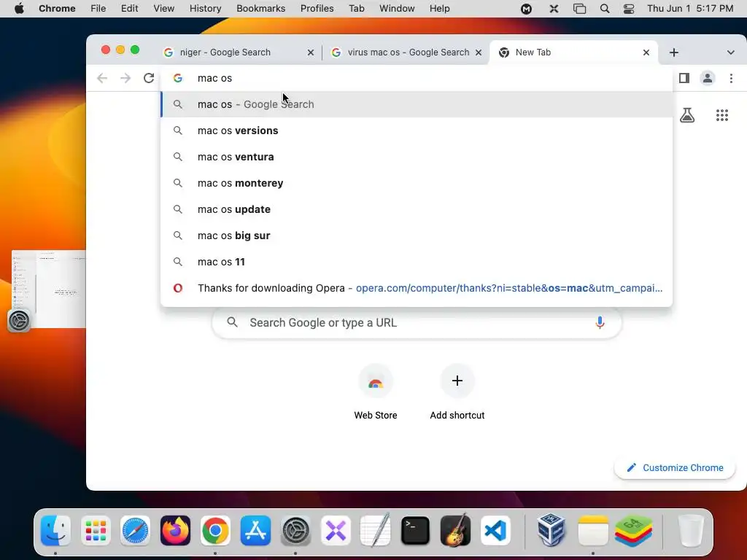Open GarageBand from the Dock

click(x=455, y=531)
